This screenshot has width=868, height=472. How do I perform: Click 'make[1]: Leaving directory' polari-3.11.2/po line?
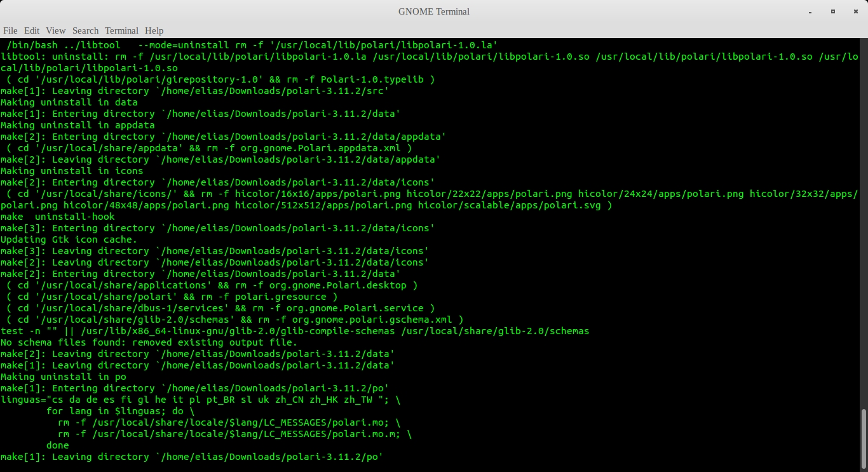(192, 457)
